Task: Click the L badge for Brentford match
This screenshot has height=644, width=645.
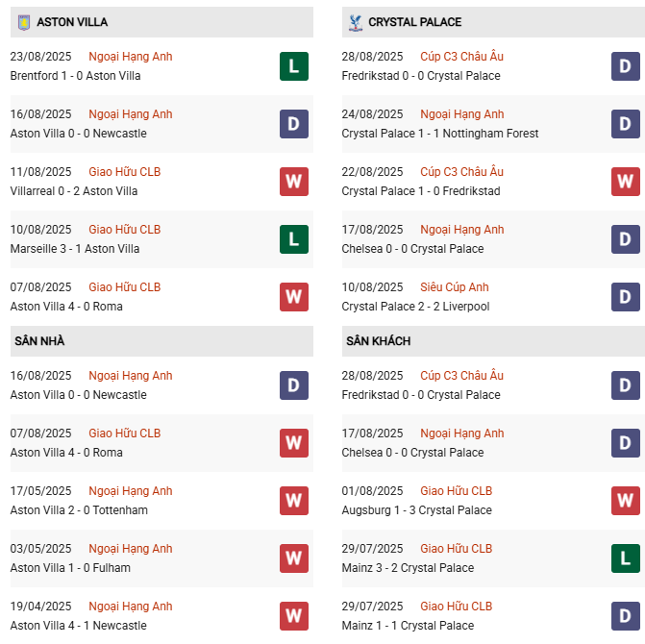Action: 293,66
